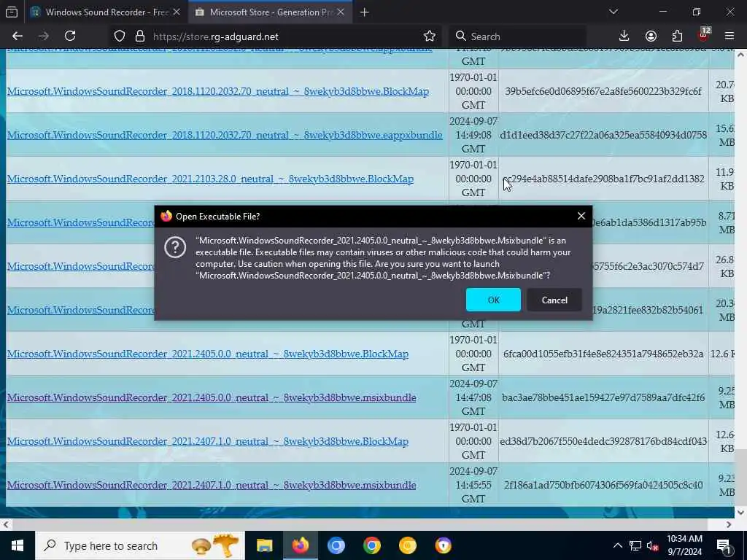
Task: Open the yellow Chrome Canary taskbar icon
Action: [x=407, y=545]
